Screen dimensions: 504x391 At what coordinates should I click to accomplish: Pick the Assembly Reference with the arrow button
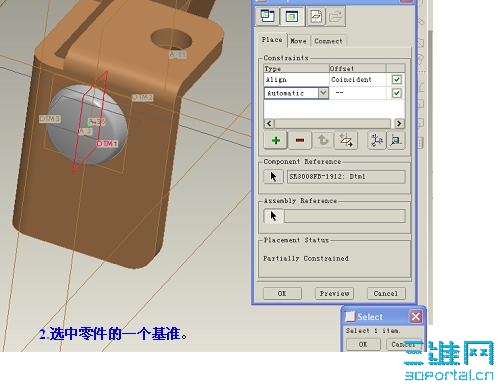273,216
